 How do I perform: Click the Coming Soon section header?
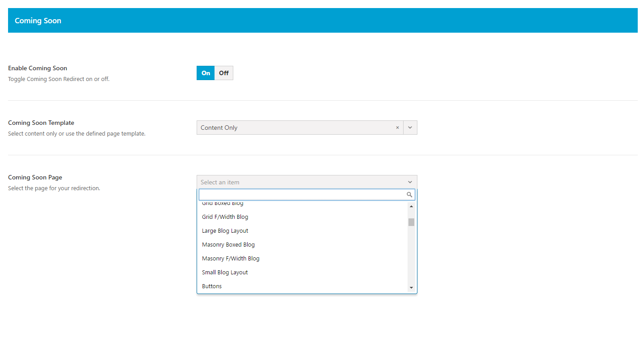38,21
